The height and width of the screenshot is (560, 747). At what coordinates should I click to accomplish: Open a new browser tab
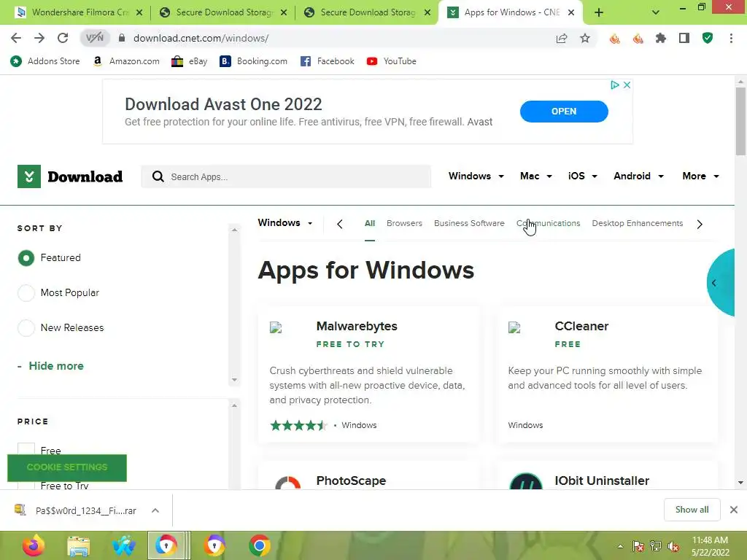599,12
